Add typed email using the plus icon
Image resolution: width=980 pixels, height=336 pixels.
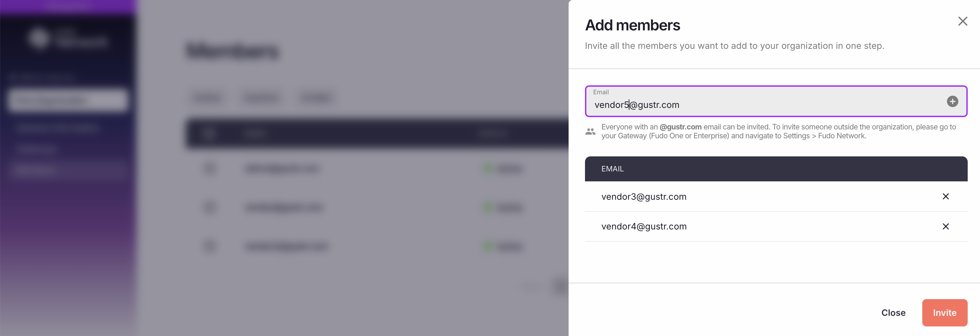click(x=952, y=101)
